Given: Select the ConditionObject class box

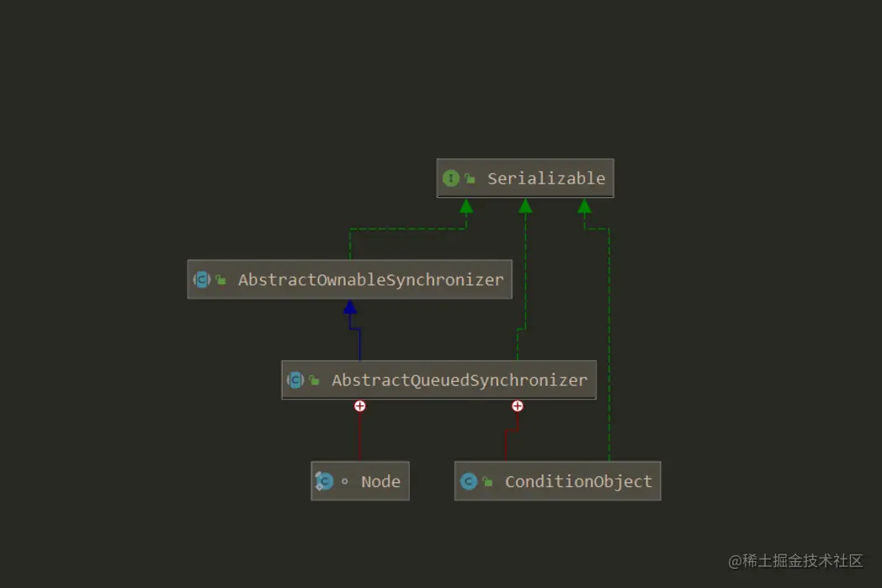Looking at the screenshot, I should point(557,481).
